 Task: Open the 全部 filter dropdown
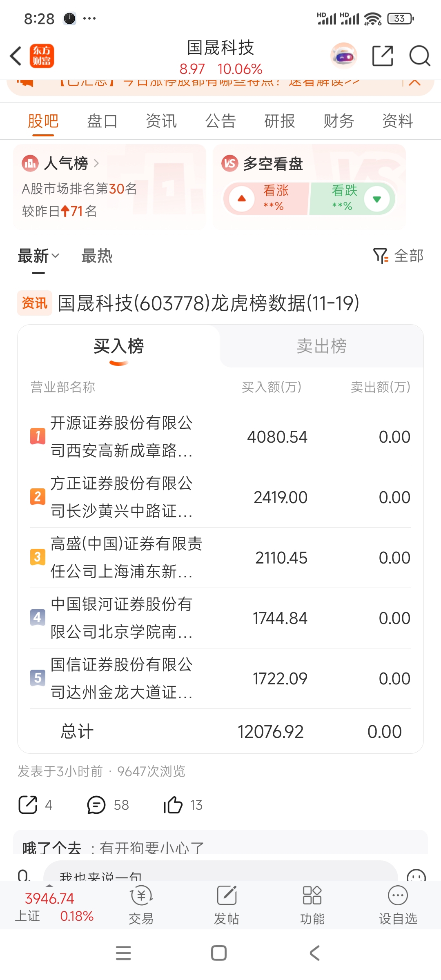(x=399, y=256)
